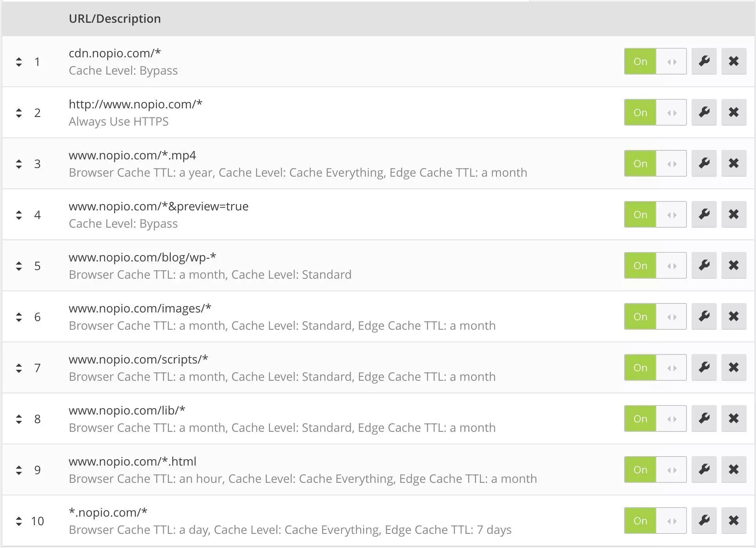Viewport: 756px width, 548px height.
Task: Click the URL/Description column header
Action: pyautogui.click(x=115, y=18)
